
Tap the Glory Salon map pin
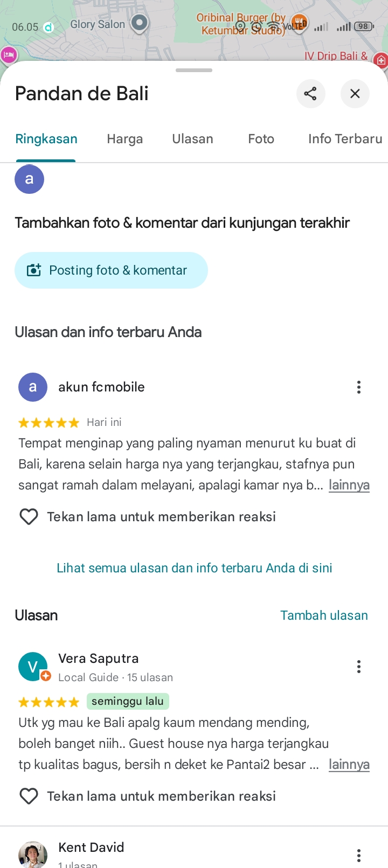(140, 24)
